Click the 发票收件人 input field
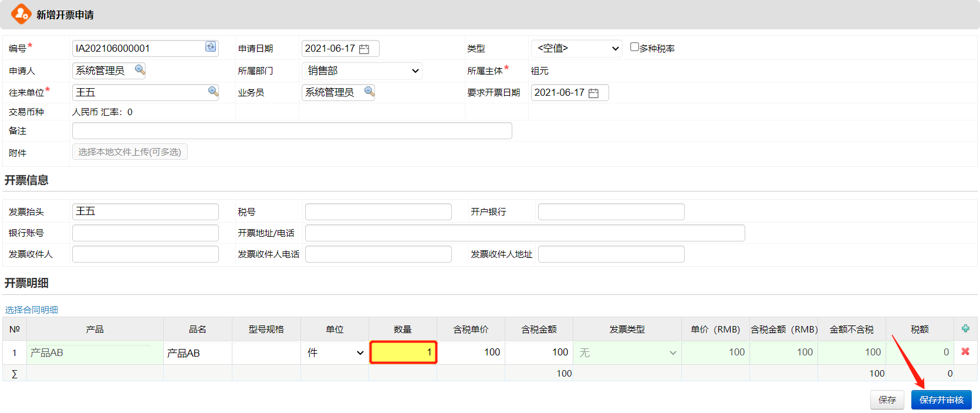Viewport: 980px width, 413px height. coord(145,254)
